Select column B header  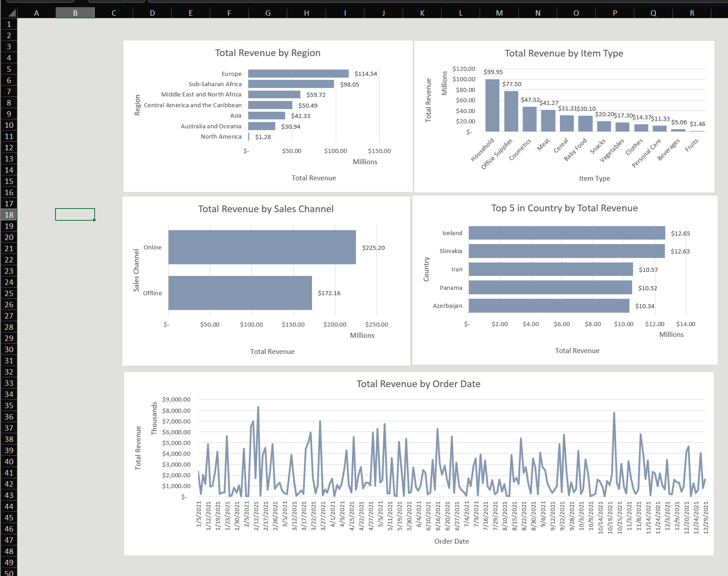point(75,13)
